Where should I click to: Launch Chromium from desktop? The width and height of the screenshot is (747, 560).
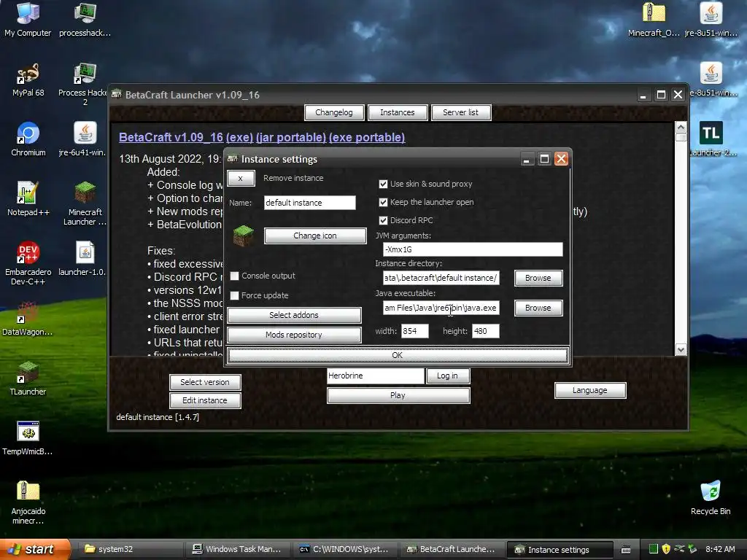click(28, 139)
